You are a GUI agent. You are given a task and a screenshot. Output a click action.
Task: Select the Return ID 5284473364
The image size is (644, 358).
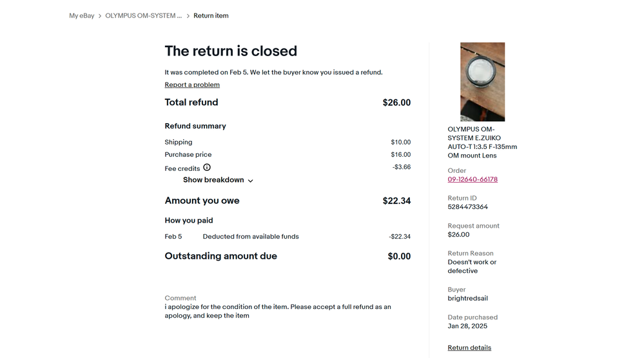pyautogui.click(x=468, y=207)
